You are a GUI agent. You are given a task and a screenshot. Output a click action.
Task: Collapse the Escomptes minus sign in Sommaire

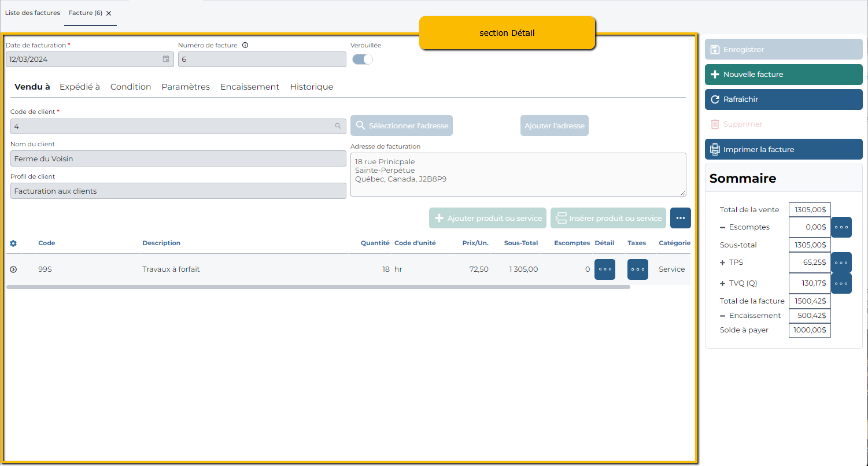[x=722, y=227]
